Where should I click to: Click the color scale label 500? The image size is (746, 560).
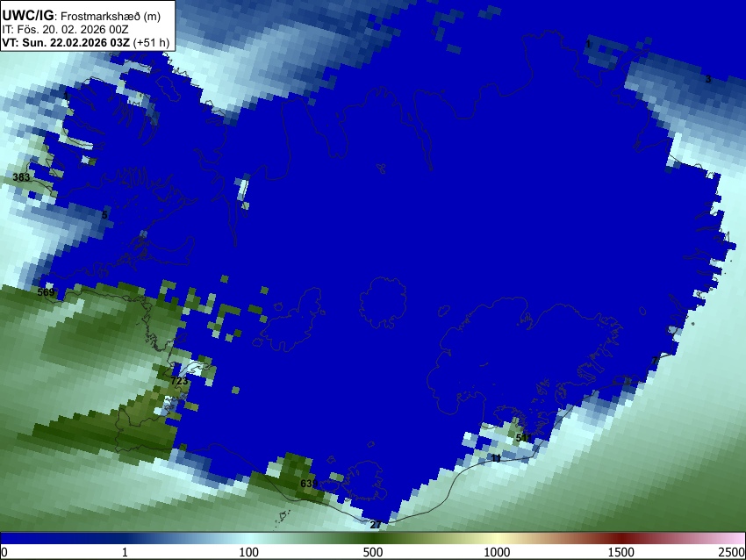pyautogui.click(x=373, y=552)
